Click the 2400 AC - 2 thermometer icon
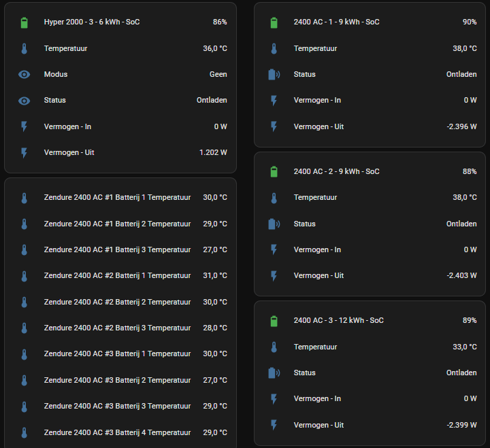This screenshot has height=448, width=490. (274, 198)
